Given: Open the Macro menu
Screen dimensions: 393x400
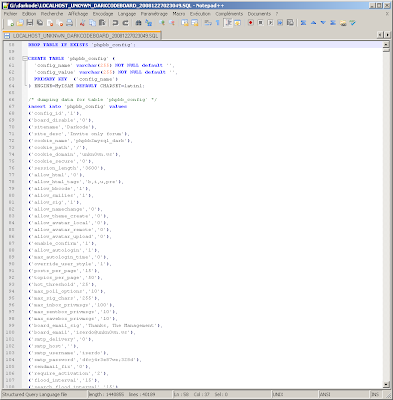Looking at the screenshot, I should coord(179,14).
